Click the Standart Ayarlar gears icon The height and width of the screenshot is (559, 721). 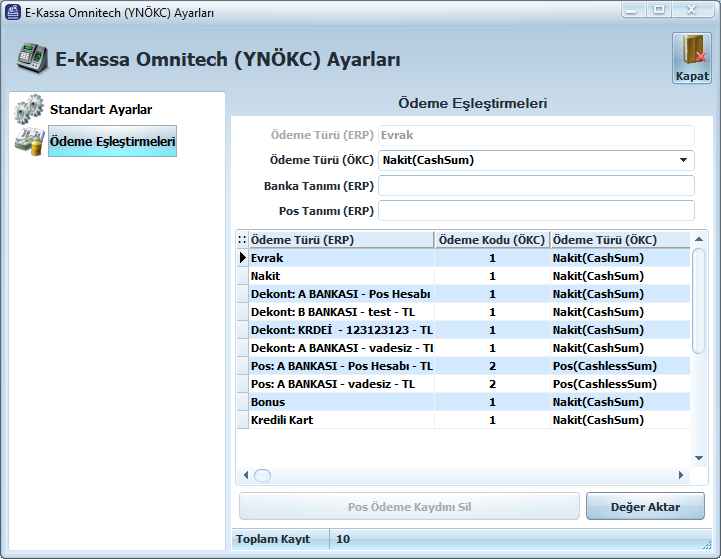[29, 109]
